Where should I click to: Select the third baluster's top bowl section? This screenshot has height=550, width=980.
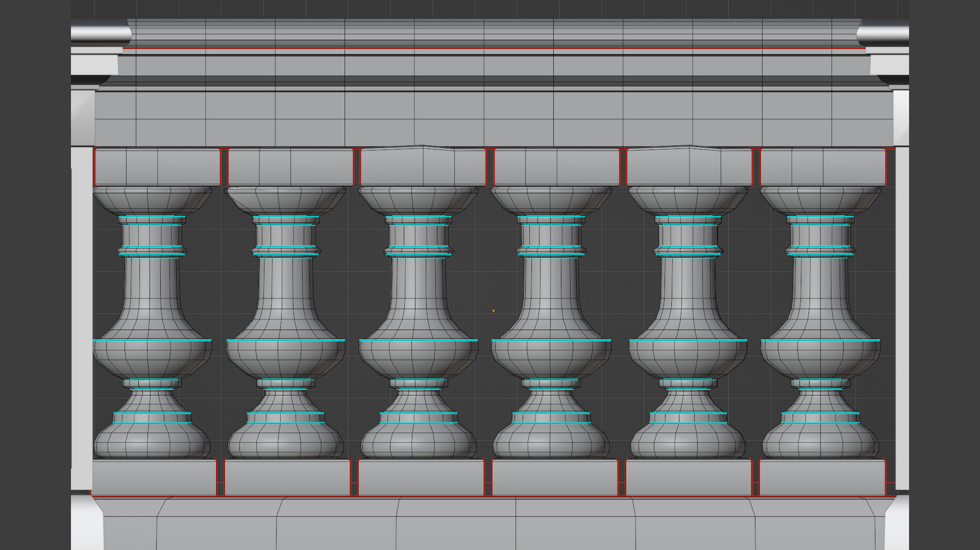pos(419,200)
